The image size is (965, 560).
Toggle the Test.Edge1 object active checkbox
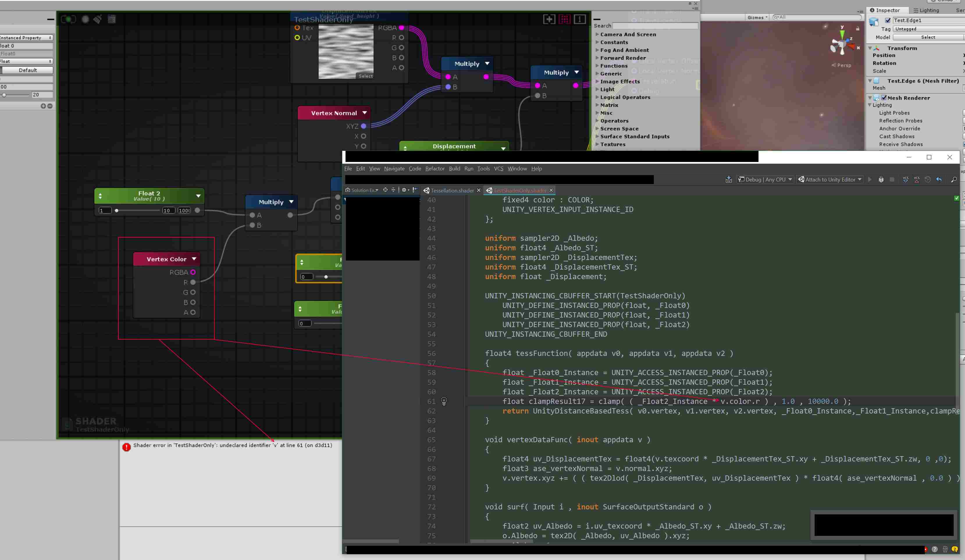888,20
